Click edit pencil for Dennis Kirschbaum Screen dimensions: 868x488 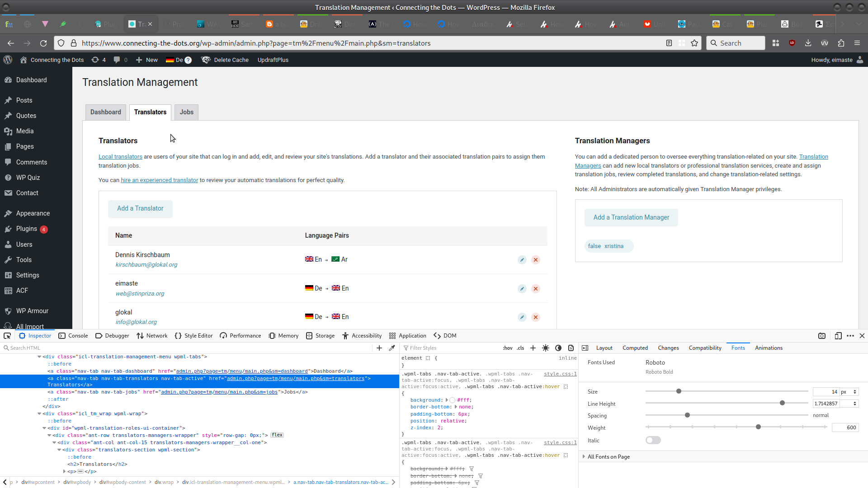[x=522, y=260]
